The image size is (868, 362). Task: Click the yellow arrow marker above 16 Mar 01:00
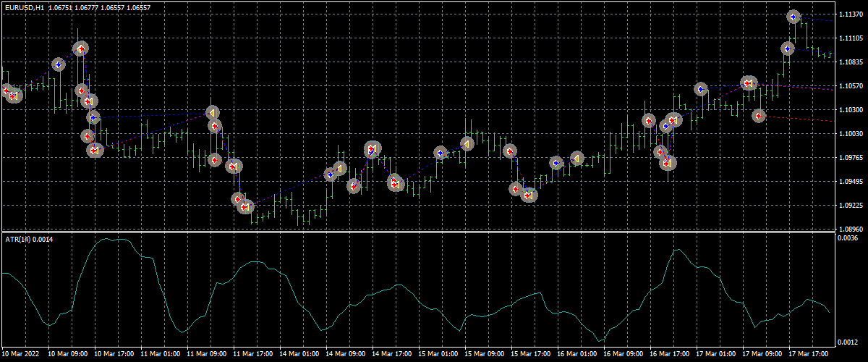(x=576, y=159)
